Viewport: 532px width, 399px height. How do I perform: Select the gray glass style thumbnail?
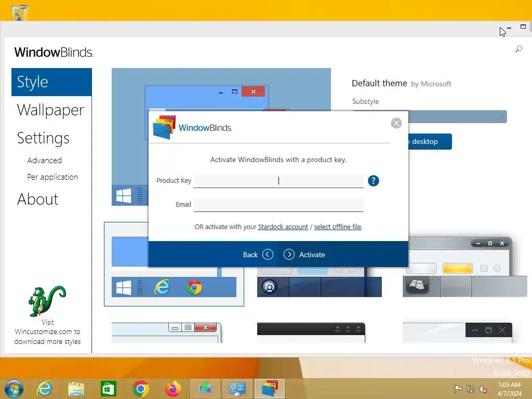(464, 267)
